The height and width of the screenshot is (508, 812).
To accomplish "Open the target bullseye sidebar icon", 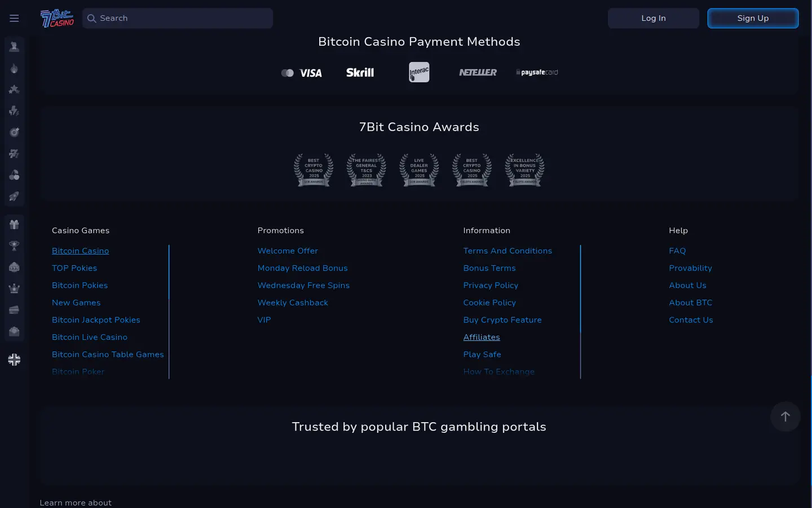I will [x=14, y=132].
